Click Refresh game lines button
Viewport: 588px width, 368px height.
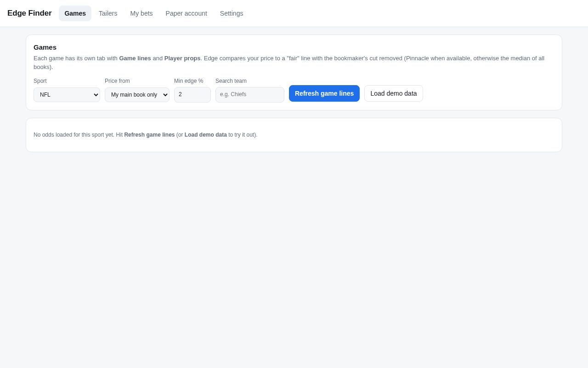(324, 93)
